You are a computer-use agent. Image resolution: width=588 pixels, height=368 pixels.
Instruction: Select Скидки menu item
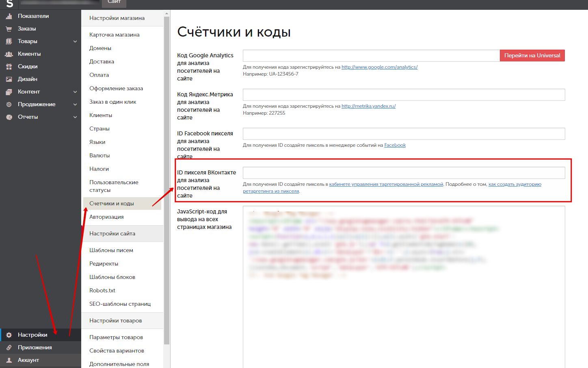[x=28, y=67]
